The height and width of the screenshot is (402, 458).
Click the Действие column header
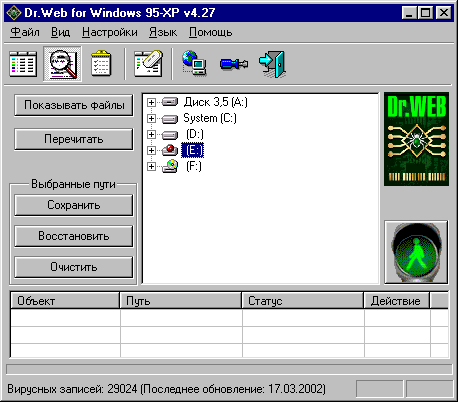click(397, 301)
